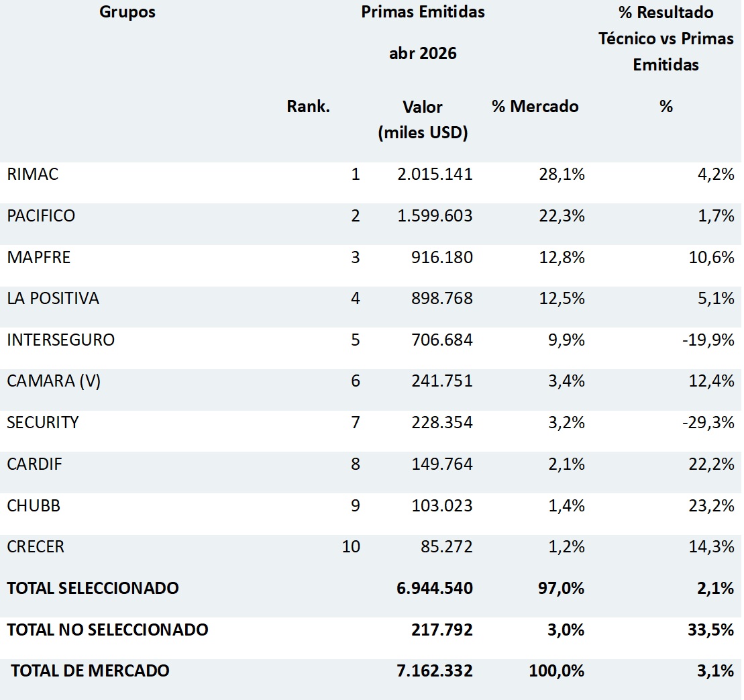This screenshot has height=700, width=744.
Task: Click the CHUBB group name
Action: (x=34, y=505)
